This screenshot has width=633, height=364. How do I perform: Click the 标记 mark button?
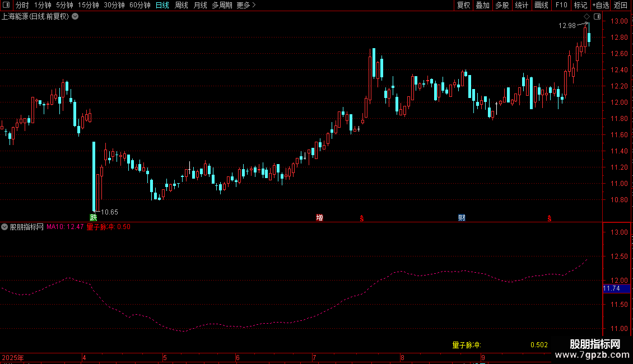580,5
